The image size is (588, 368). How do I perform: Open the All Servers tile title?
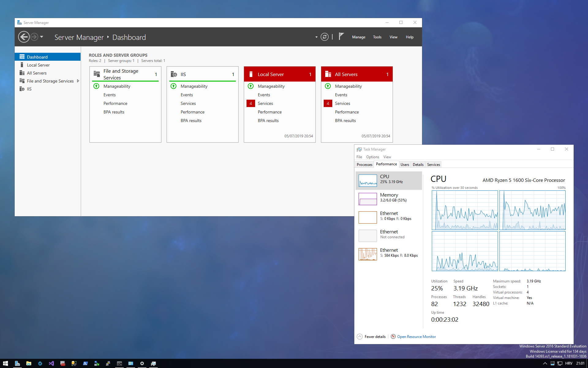pyautogui.click(x=346, y=74)
